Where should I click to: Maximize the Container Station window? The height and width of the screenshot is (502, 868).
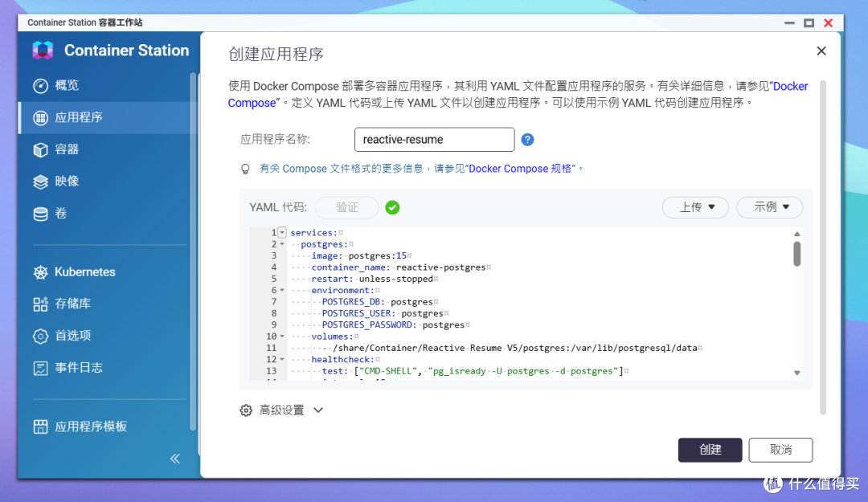(x=809, y=22)
